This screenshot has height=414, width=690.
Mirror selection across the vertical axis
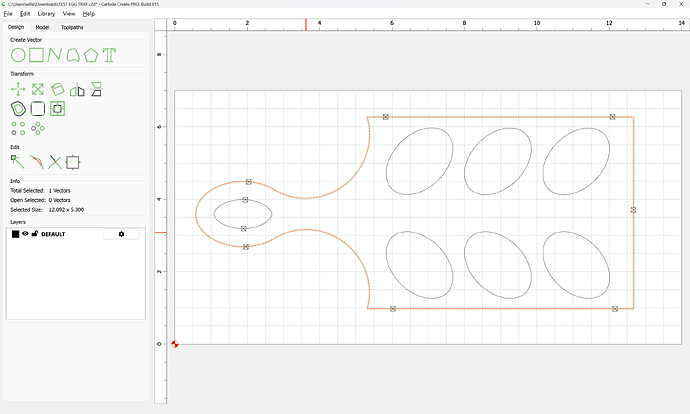point(77,89)
